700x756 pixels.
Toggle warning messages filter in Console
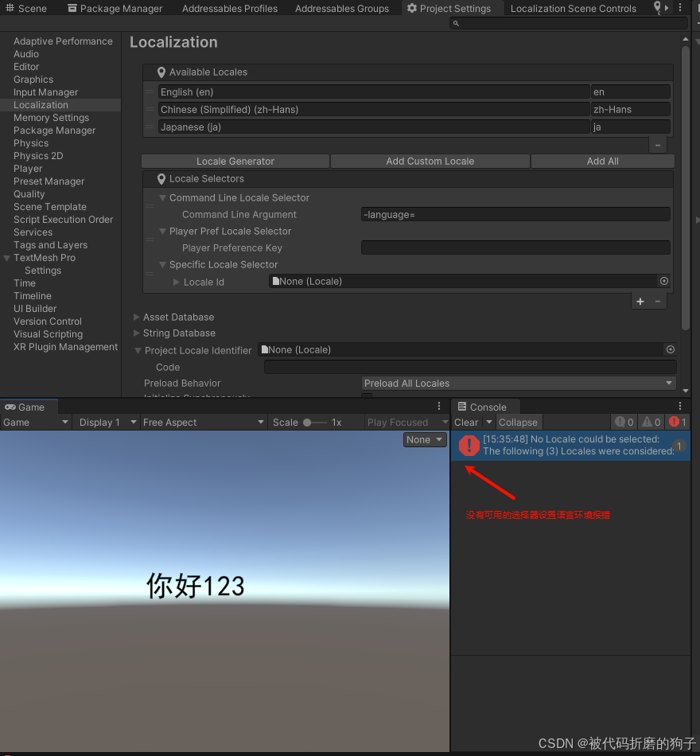(651, 423)
